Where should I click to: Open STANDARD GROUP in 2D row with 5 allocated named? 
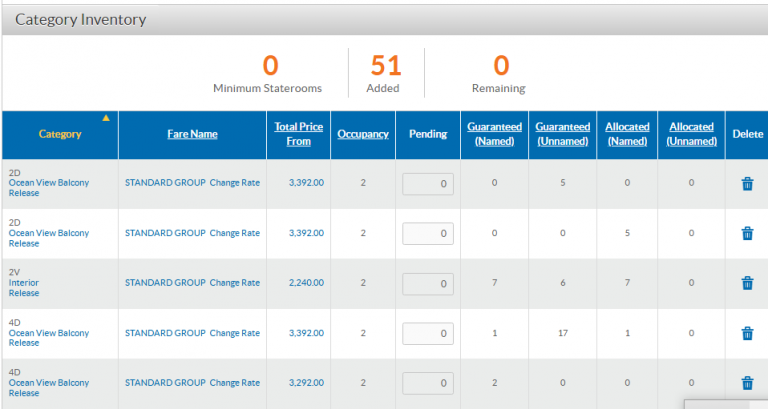coord(165,233)
